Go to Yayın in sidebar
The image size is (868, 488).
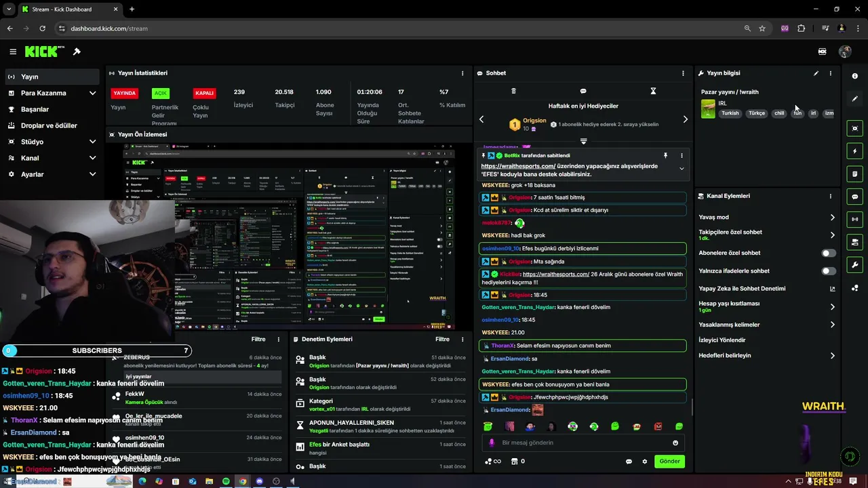pos(52,77)
